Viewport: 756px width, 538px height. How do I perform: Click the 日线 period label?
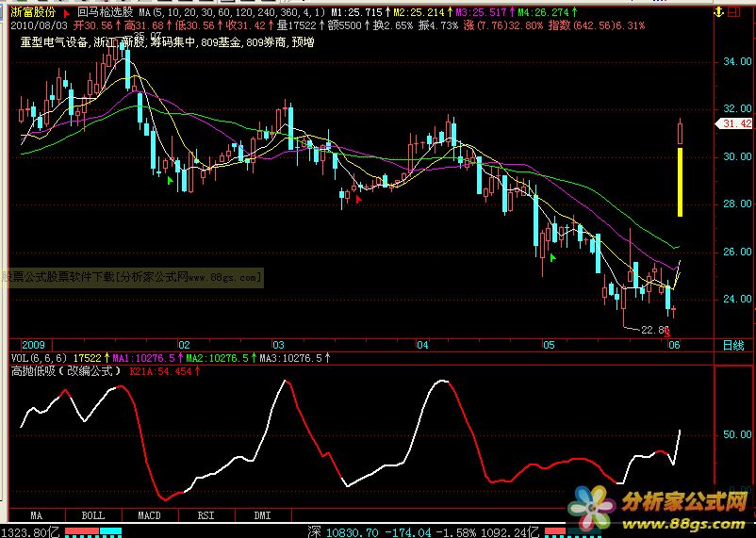[x=733, y=345]
